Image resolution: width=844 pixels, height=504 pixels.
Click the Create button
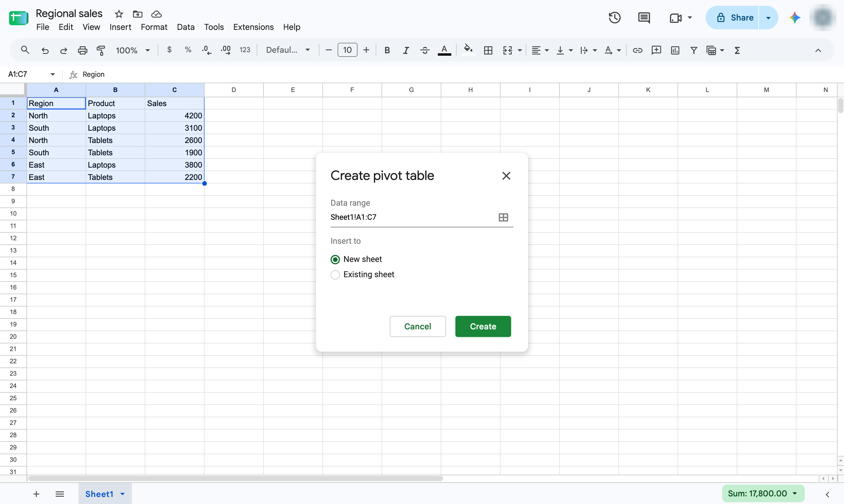click(483, 326)
